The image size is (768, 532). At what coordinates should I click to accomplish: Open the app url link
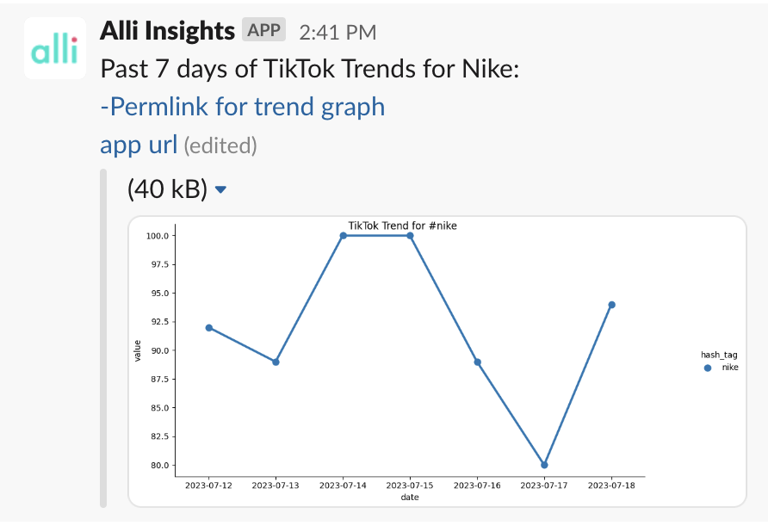pyautogui.click(x=139, y=145)
